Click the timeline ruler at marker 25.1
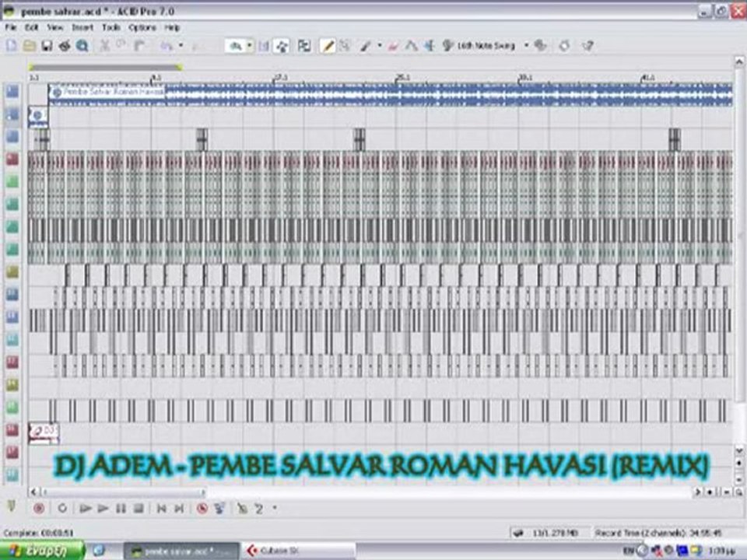Viewport: 747px width, 560px height. pos(401,77)
